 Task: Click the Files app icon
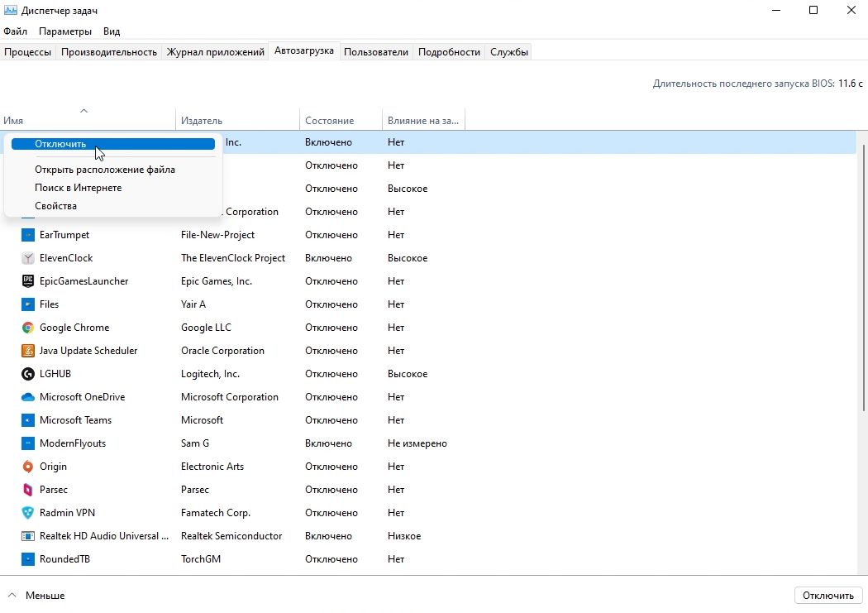click(27, 304)
